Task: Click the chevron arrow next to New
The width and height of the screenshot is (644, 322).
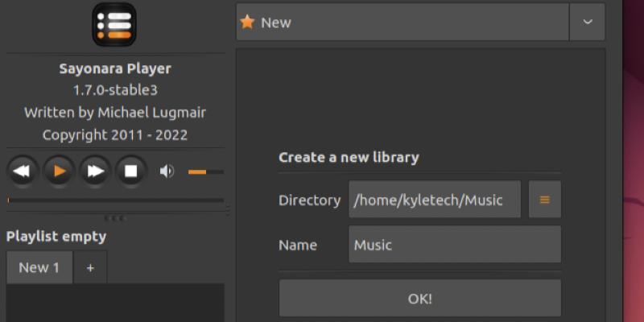Action: coord(587,23)
